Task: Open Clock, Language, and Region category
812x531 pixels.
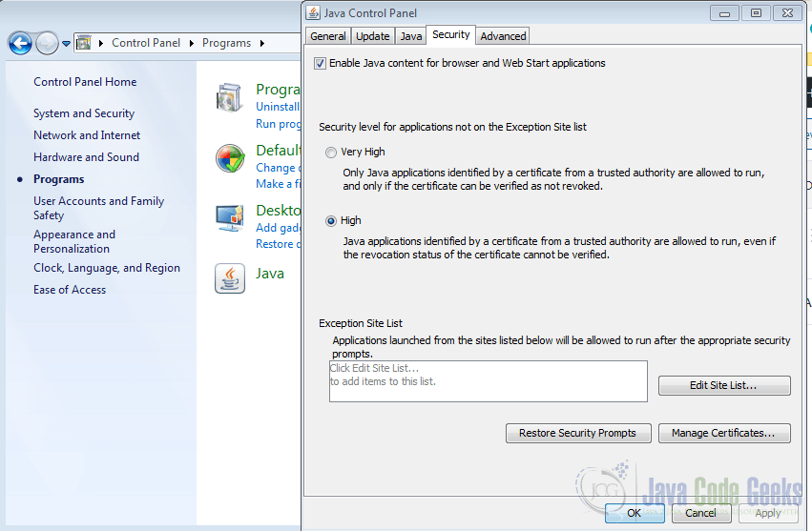Action: pyautogui.click(x=107, y=268)
